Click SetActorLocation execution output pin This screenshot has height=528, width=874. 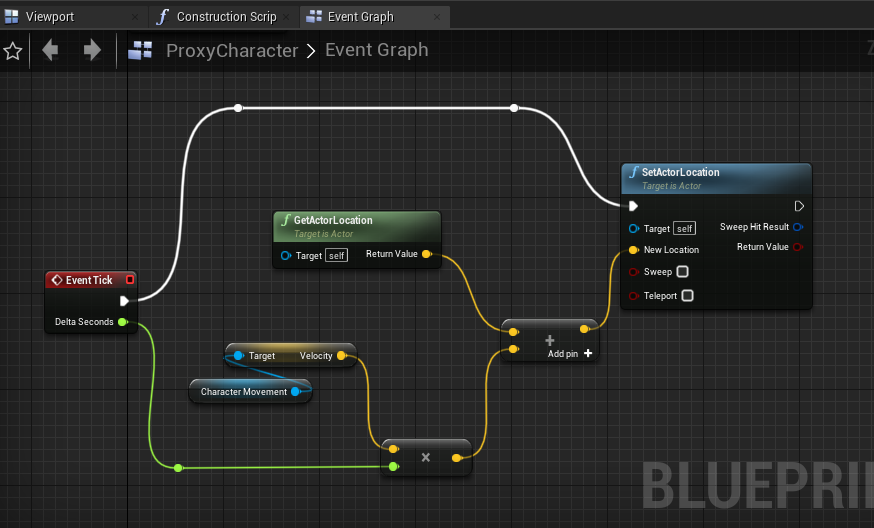(x=799, y=206)
